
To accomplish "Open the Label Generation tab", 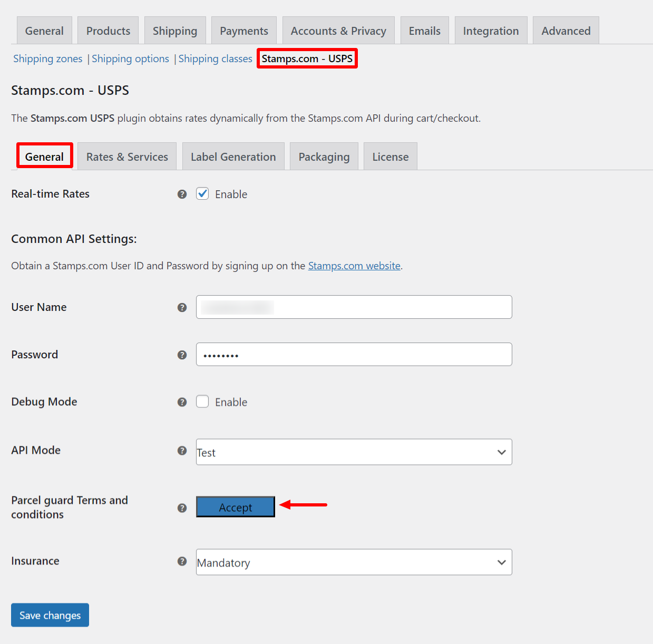I will pos(233,156).
